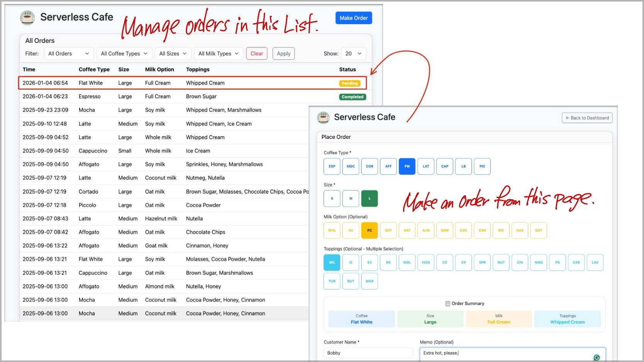
Task: Click the Customer Name input field
Action: (368, 353)
